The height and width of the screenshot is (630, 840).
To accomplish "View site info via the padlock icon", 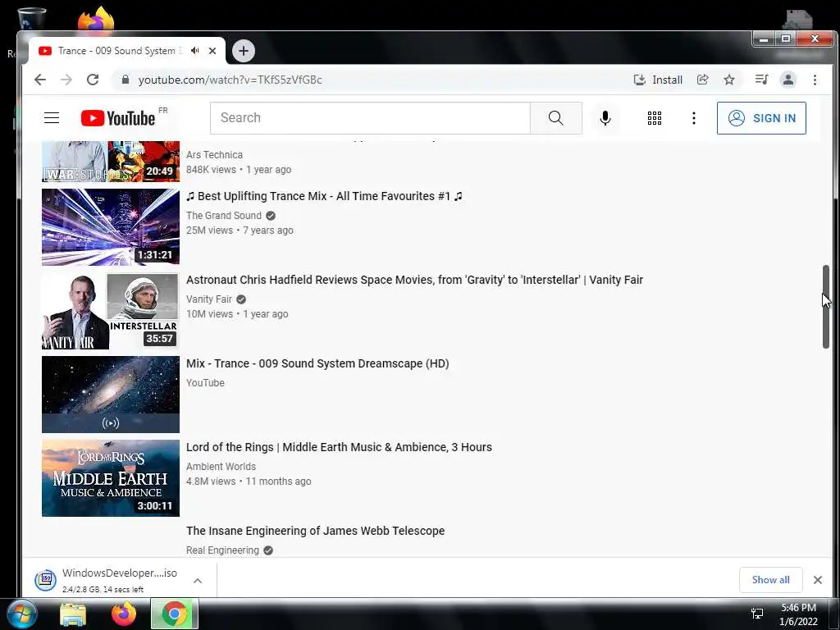I will pyautogui.click(x=126, y=80).
